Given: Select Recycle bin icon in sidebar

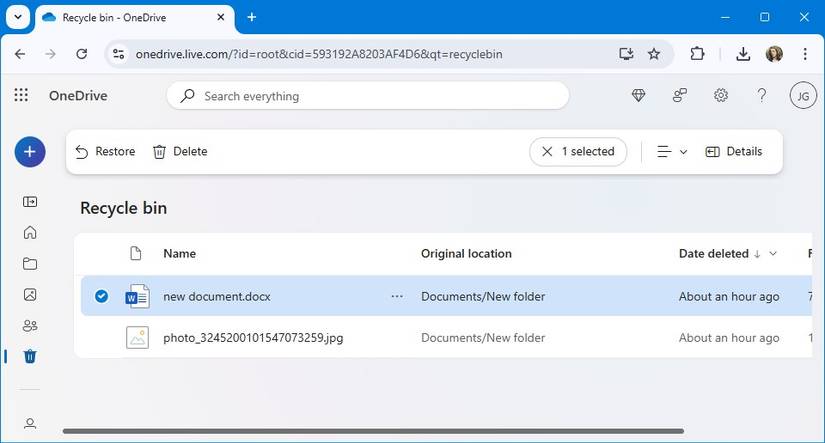Looking at the screenshot, I should pyautogui.click(x=30, y=357).
